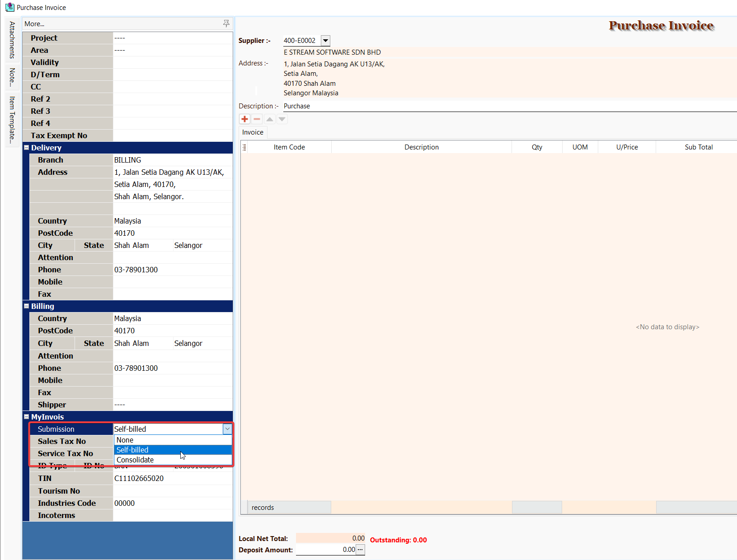Click the red minus delete row icon
This screenshot has height=560, width=737.
tap(257, 119)
